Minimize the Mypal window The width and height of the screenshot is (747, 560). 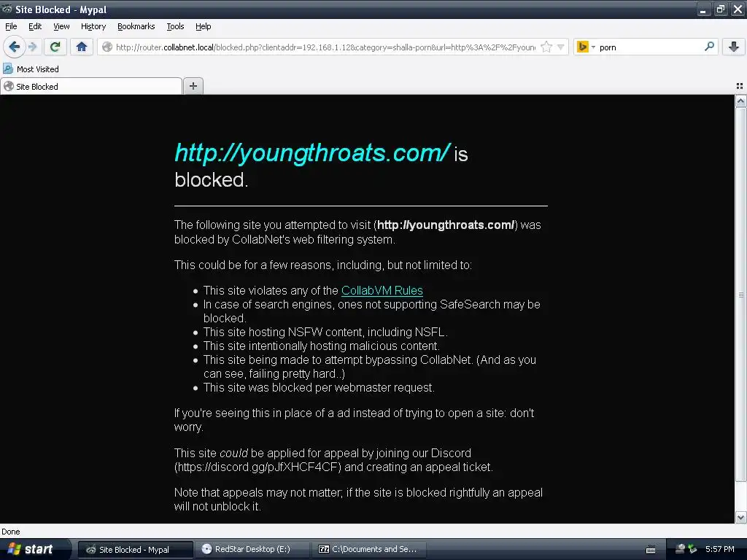click(x=704, y=9)
